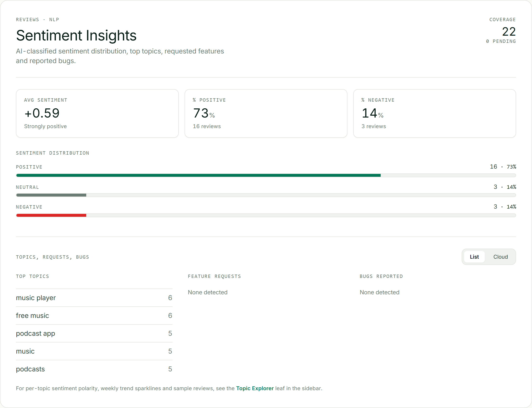Select the 'podcast app' topic row

coord(94,333)
